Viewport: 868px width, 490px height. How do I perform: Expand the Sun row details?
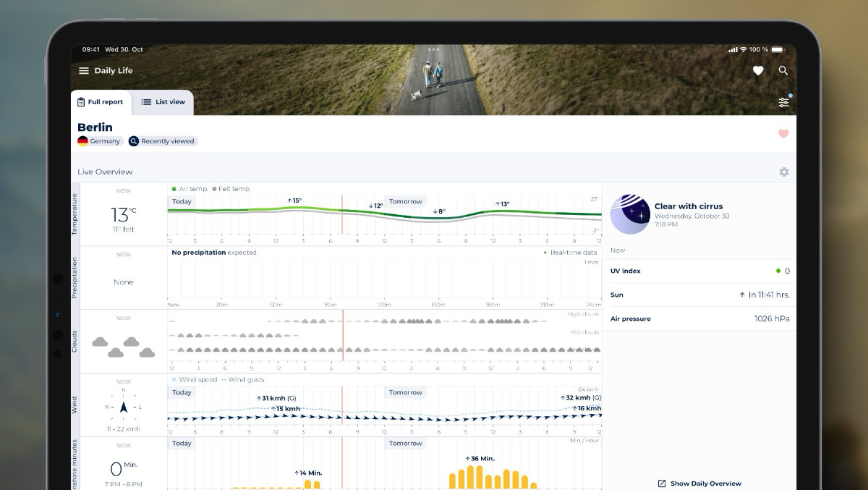(x=699, y=295)
